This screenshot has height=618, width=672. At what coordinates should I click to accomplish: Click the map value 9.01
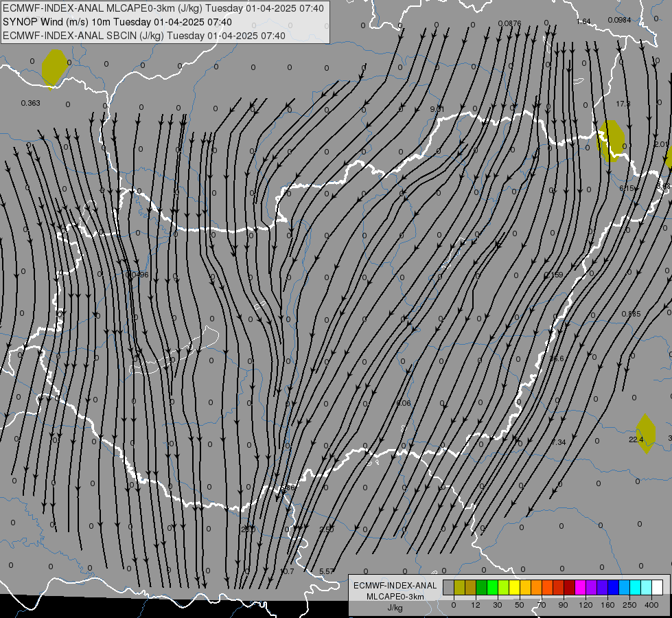437,109
